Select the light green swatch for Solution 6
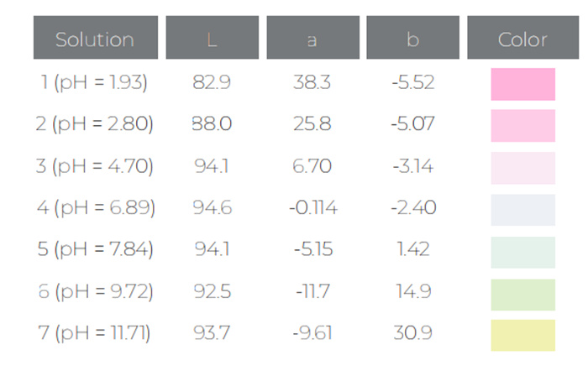 click(522, 295)
